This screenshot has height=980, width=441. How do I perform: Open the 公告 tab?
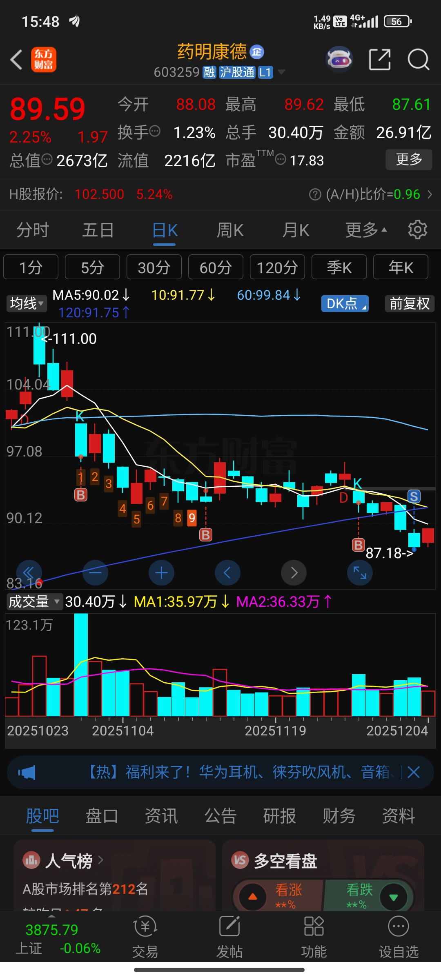click(220, 816)
